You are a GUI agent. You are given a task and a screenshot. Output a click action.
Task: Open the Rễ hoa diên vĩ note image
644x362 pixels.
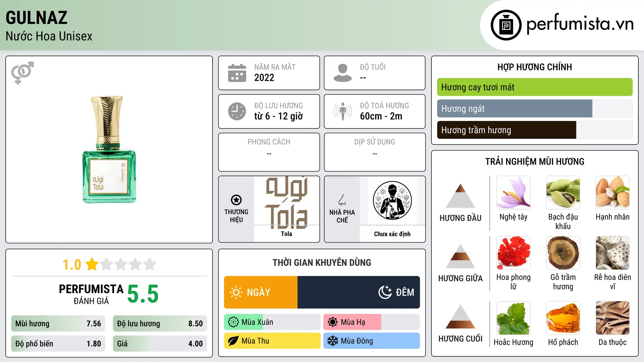(x=613, y=253)
